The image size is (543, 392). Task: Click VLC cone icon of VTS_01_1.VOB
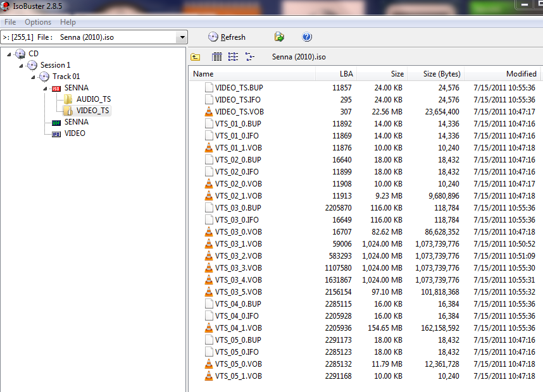(209, 147)
